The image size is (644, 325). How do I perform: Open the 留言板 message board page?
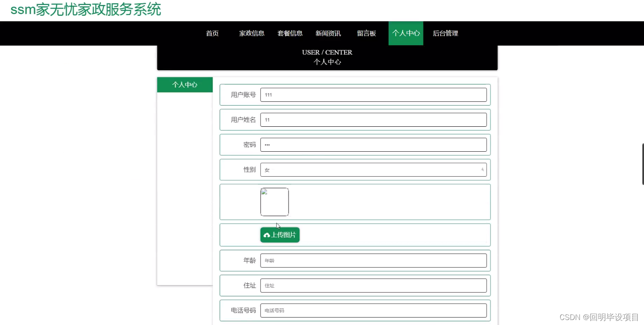pos(366,33)
